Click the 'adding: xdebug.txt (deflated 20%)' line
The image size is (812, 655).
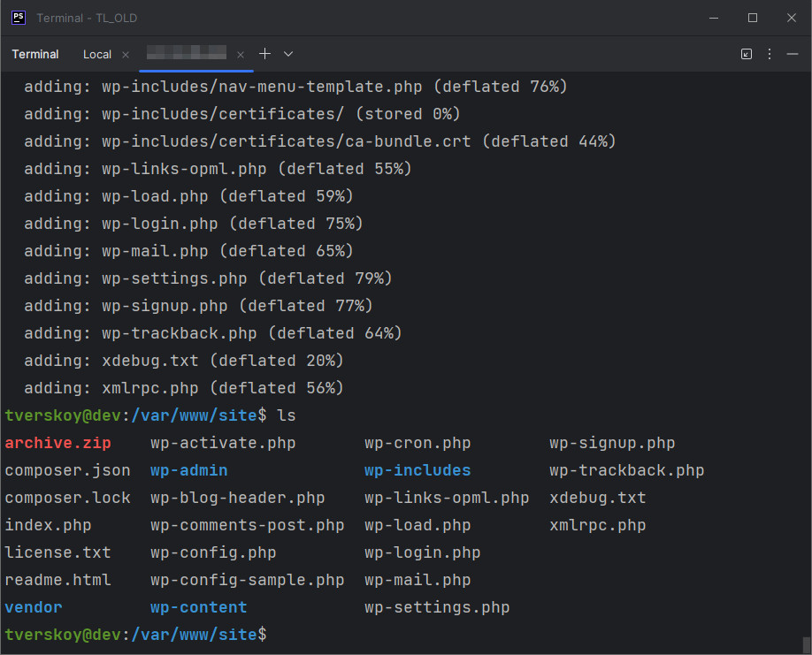click(184, 361)
